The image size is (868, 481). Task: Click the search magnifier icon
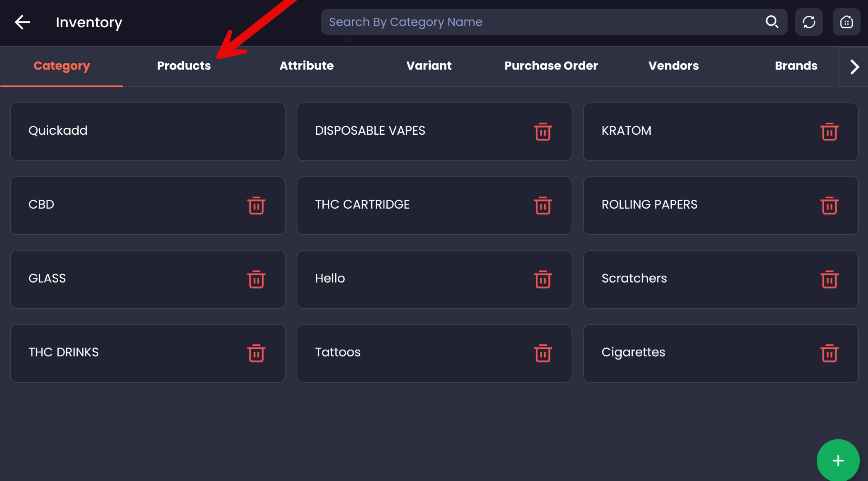772,22
